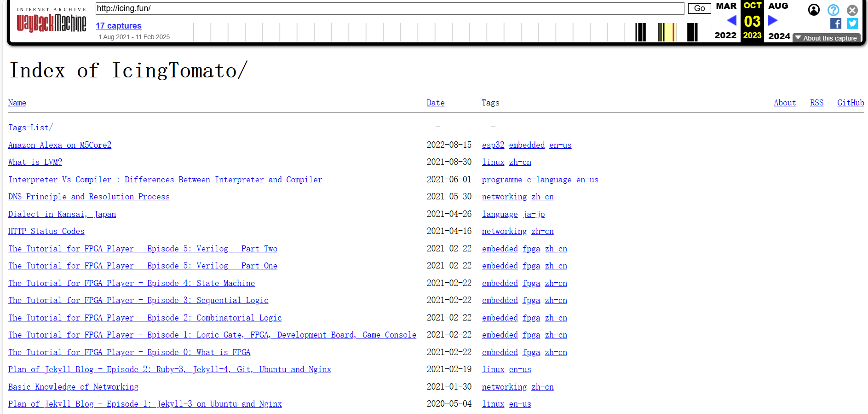This screenshot has height=414, width=868.
Task: Open the About page
Action: click(x=784, y=103)
